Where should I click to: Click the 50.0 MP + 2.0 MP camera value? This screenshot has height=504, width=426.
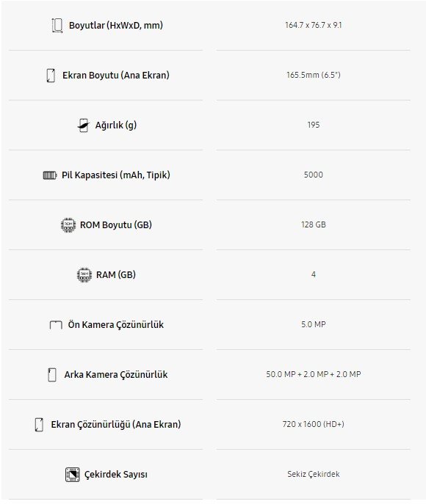tap(314, 374)
